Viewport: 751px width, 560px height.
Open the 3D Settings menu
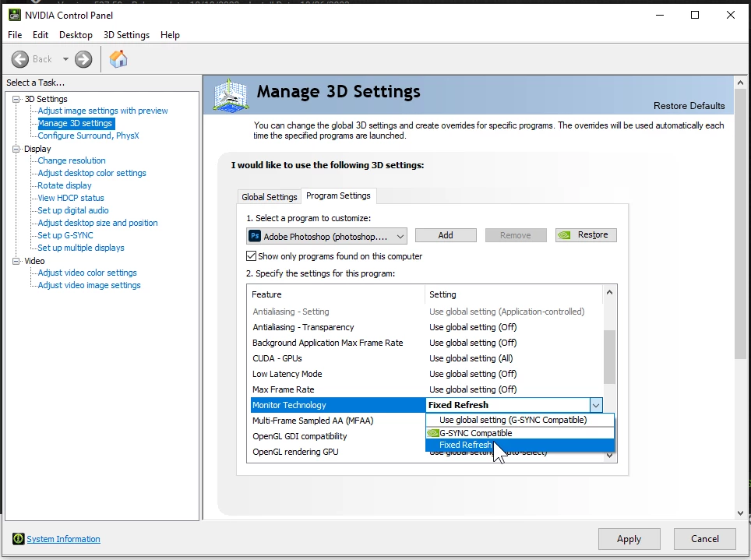point(126,35)
